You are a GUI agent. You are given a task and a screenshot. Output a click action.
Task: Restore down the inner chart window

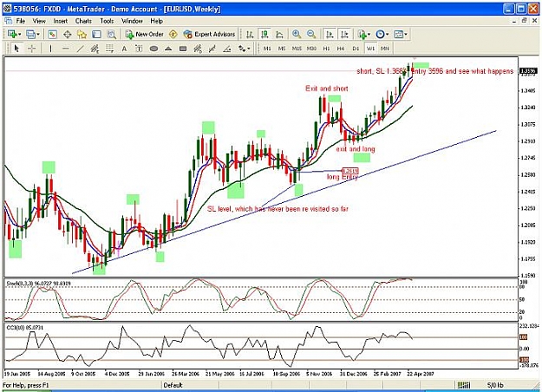pyautogui.click(x=525, y=21)
